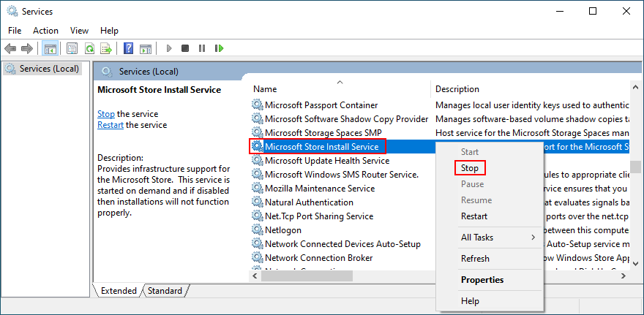This screenshot has height=315, width=644.
Task: Click the Description column header
Action: point(457,89)
